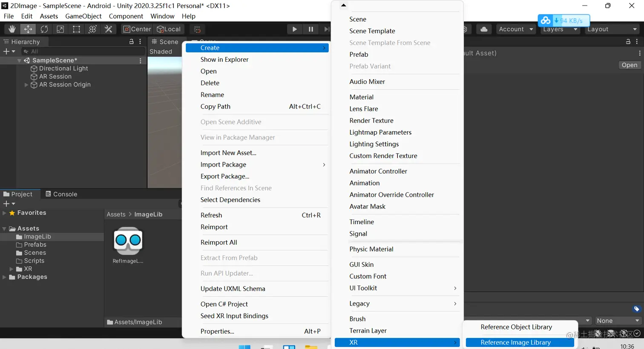Viewport: 644px width, 349px height.
Task: Open the GameObject menu
Action: click(83, 16)
